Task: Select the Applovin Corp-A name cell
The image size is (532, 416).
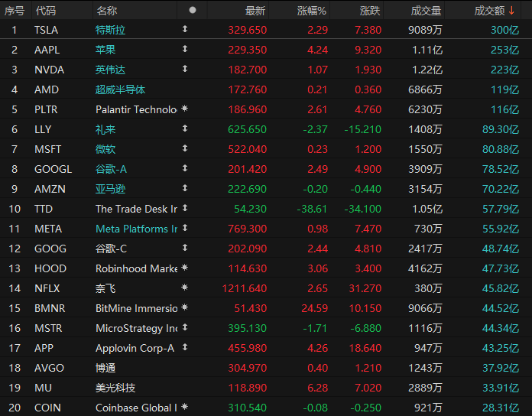Action: (x=135, y=348)
